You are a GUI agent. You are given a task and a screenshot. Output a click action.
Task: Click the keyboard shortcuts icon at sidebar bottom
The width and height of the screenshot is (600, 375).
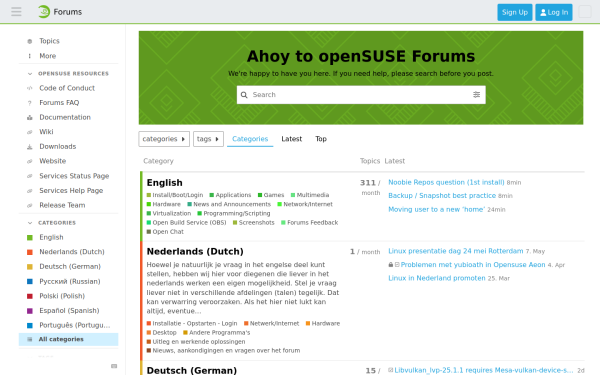(114, 366)
